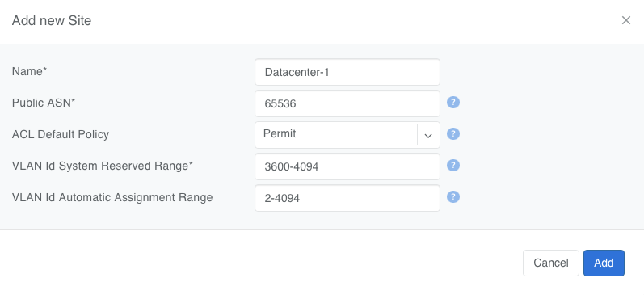Click the Permit value in ACL policy
Image resolution: width=644 pixels, height=295 pixels.
[x=280, y=134]
